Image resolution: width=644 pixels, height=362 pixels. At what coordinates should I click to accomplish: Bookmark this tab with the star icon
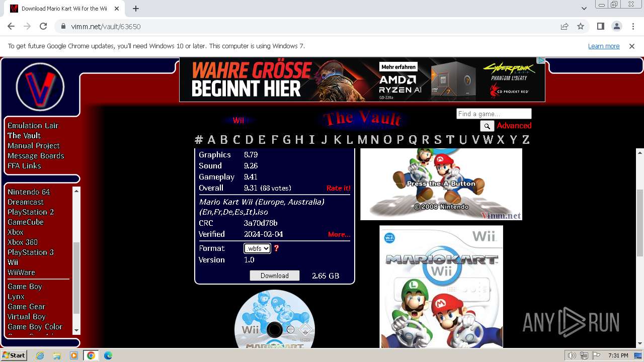point(581,26)
